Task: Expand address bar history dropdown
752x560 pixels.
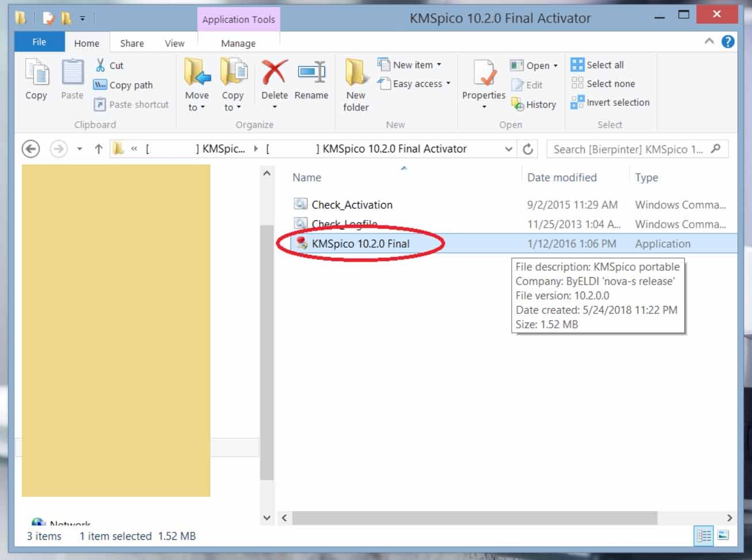Action: [508, 149]
